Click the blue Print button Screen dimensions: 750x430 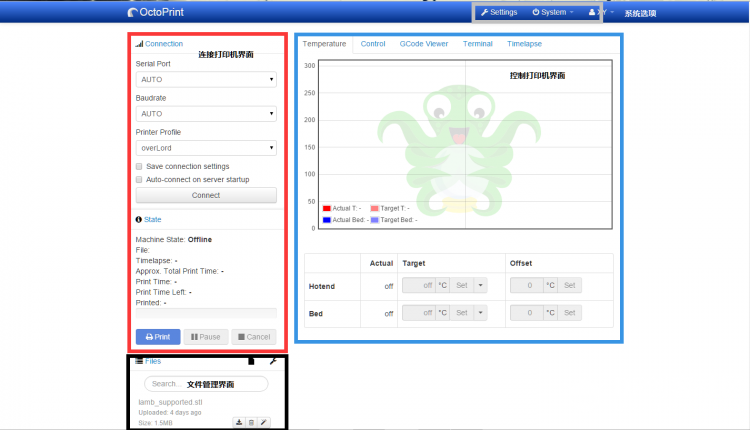tap(158, 337)
